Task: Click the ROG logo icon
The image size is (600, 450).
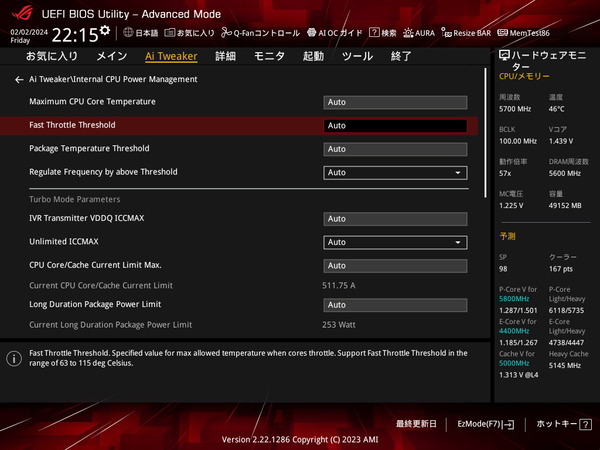Action: pos(22,13)
